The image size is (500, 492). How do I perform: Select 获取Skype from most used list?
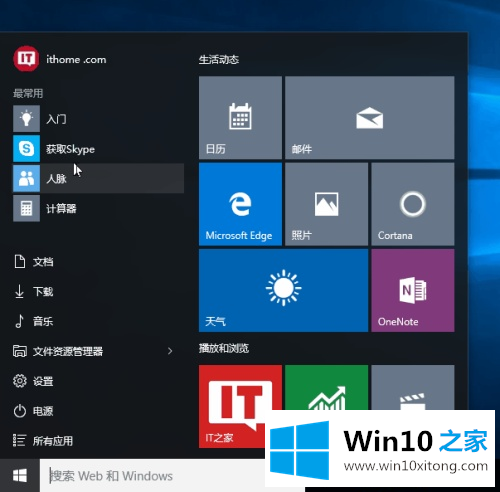tap(98, 148)
